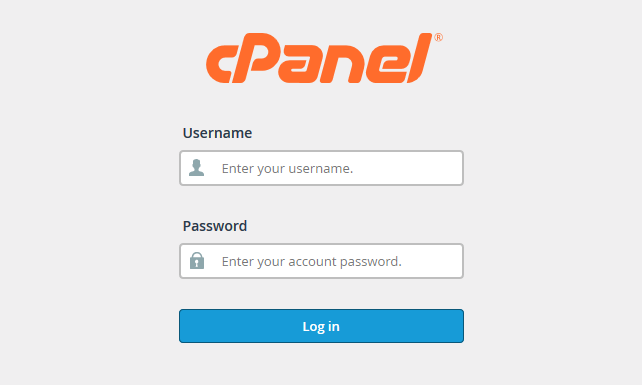Click the blue Log in button

321,326
